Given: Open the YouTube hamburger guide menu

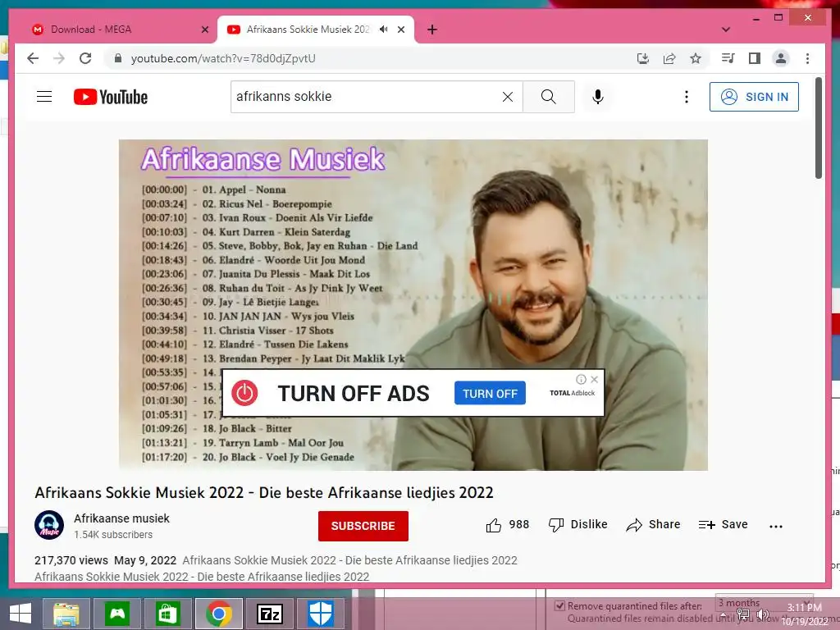Looking at the screenshot, I should tap(44, 97).
